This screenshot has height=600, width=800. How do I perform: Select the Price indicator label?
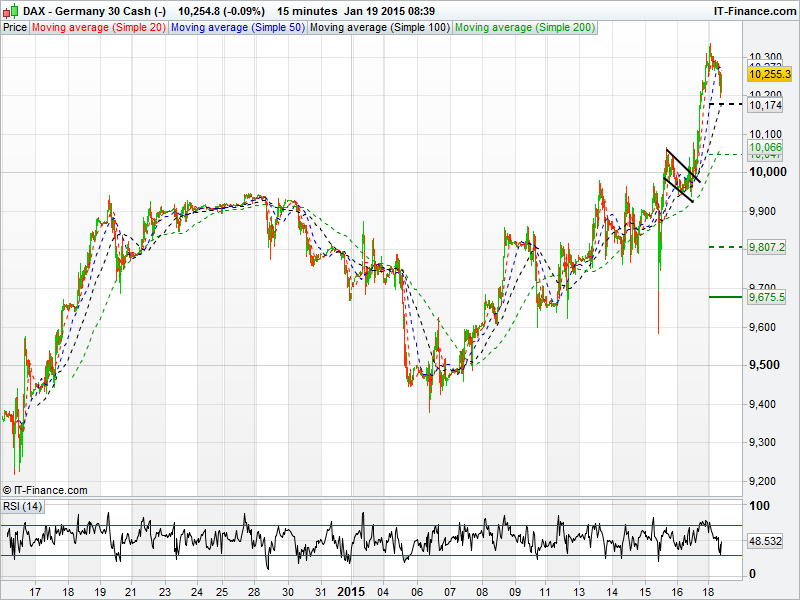point(15,27)
